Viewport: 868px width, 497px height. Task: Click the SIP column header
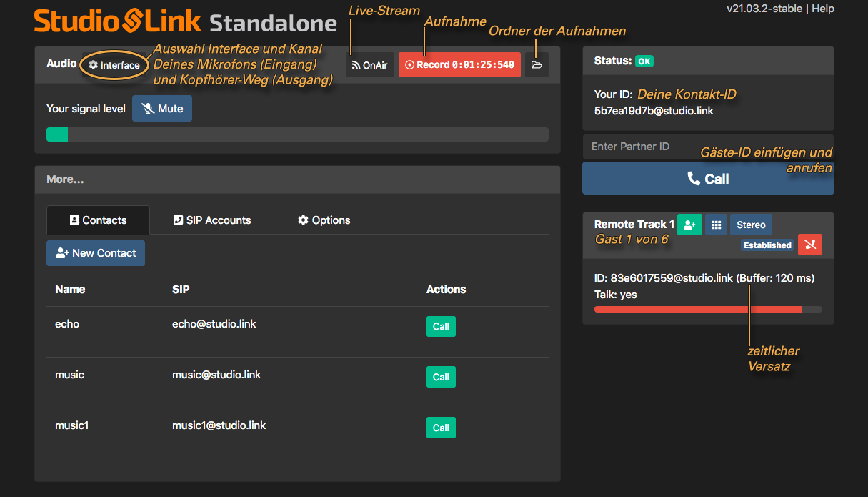point(181,290)
